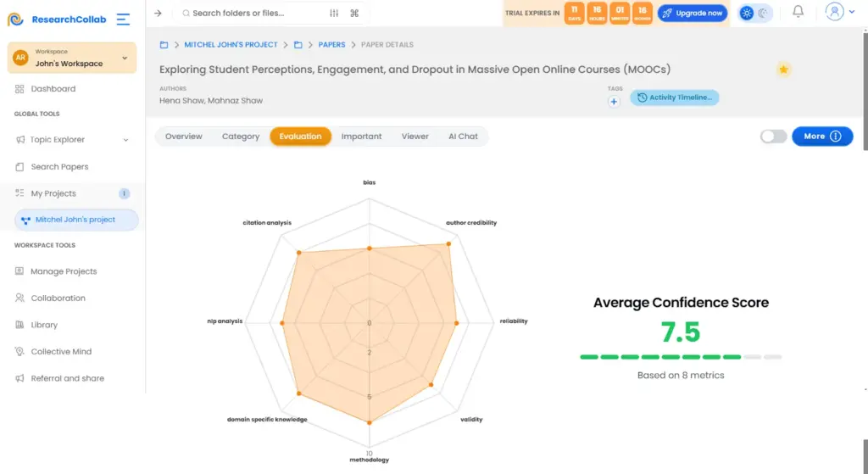
Task: Click the My Projects count badge
Action: coord(124,193)
